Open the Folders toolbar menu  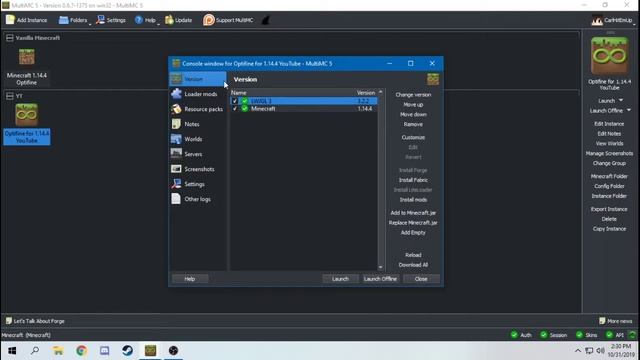[x=74, y=20]
